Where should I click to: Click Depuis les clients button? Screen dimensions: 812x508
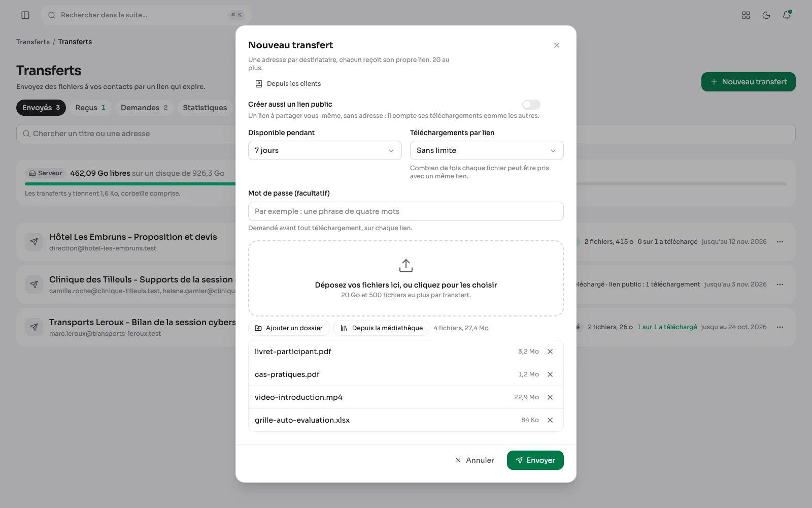click(288, 84)
